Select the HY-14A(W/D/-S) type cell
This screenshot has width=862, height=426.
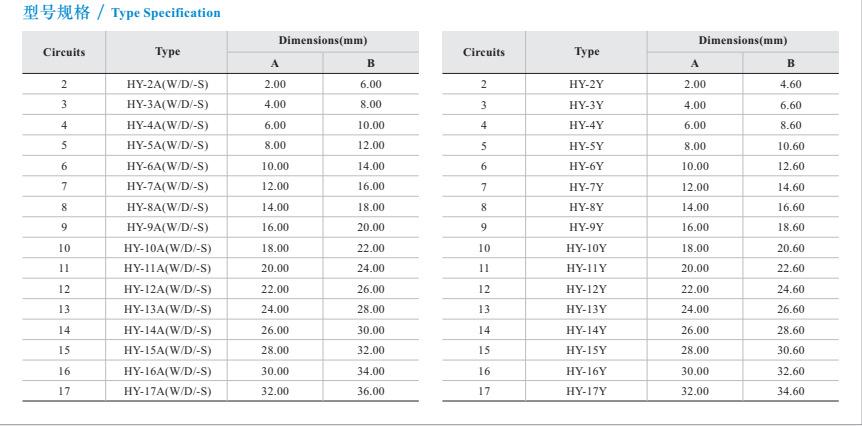tap(167, 330)
